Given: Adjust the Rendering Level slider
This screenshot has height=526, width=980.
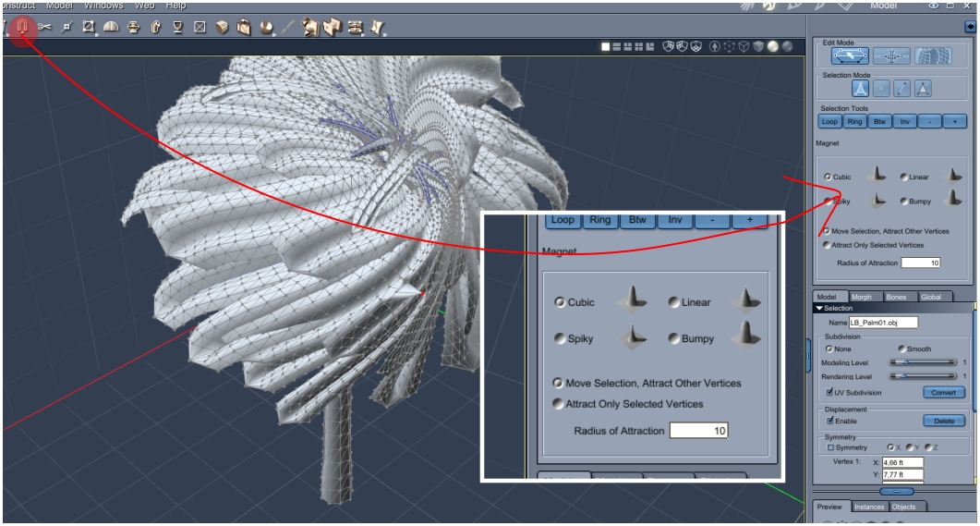Looking at the screenshot, I should (923, 376).
